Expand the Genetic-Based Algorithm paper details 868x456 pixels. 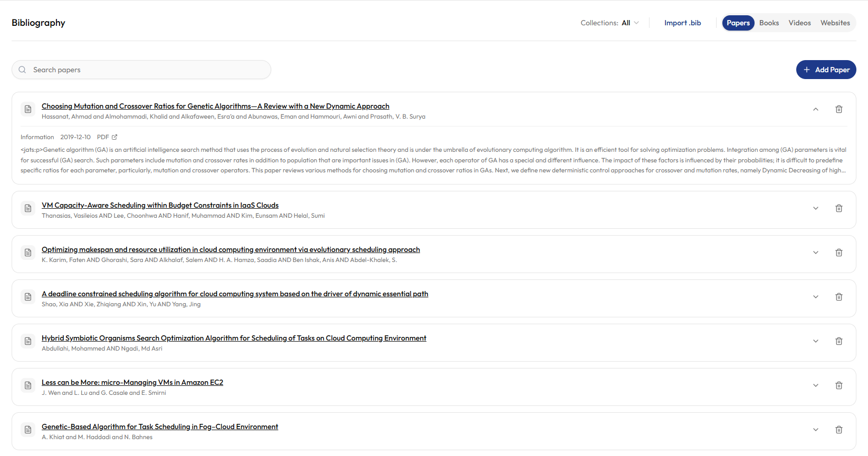(x=815, y=430)
